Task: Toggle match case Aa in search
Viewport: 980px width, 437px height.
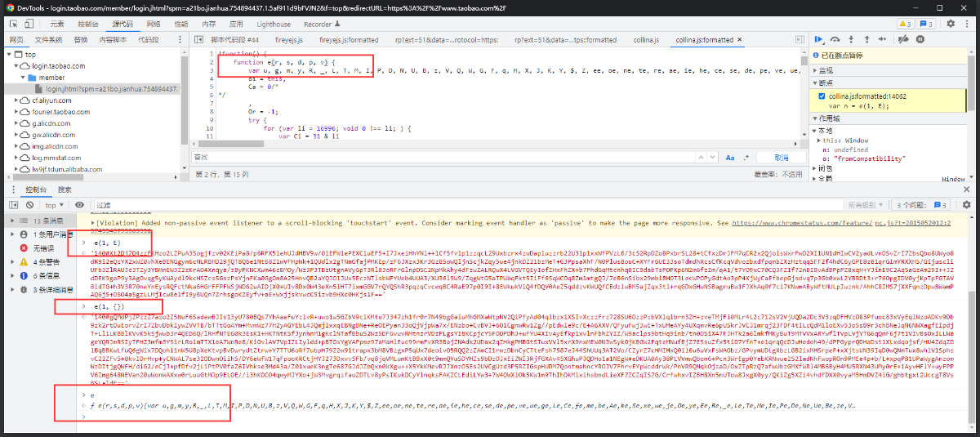Action: 731,157
